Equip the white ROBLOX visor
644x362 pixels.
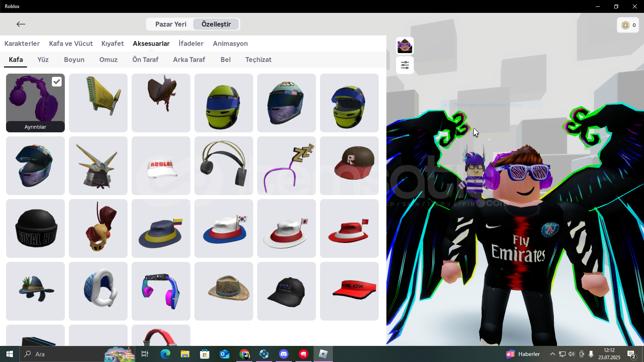click(161, 166)
